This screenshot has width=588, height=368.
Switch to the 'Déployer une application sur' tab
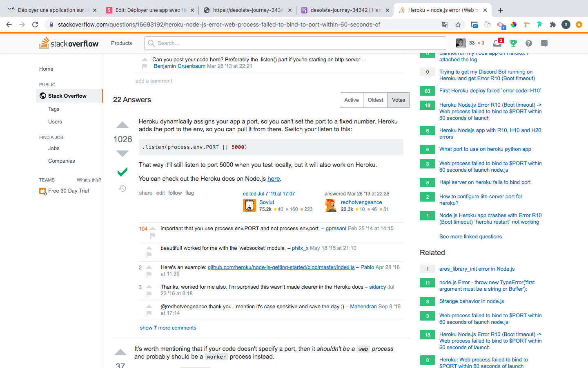tap(51, 10)
